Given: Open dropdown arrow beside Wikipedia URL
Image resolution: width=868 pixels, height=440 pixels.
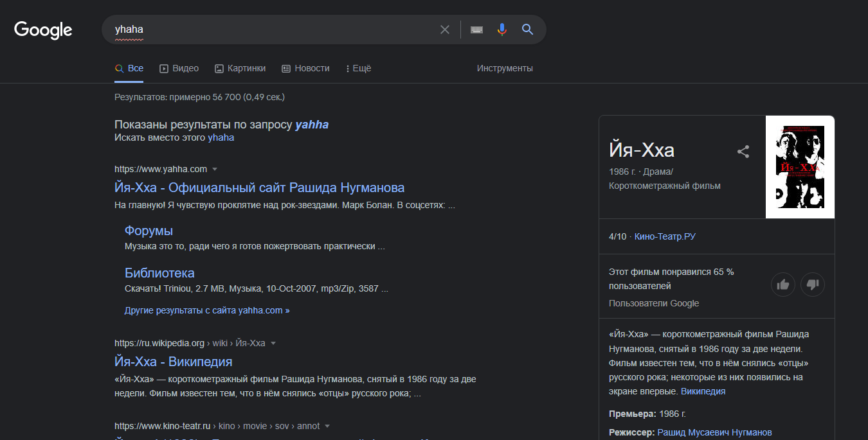Looking at the screenshot, I should point(273,344).
